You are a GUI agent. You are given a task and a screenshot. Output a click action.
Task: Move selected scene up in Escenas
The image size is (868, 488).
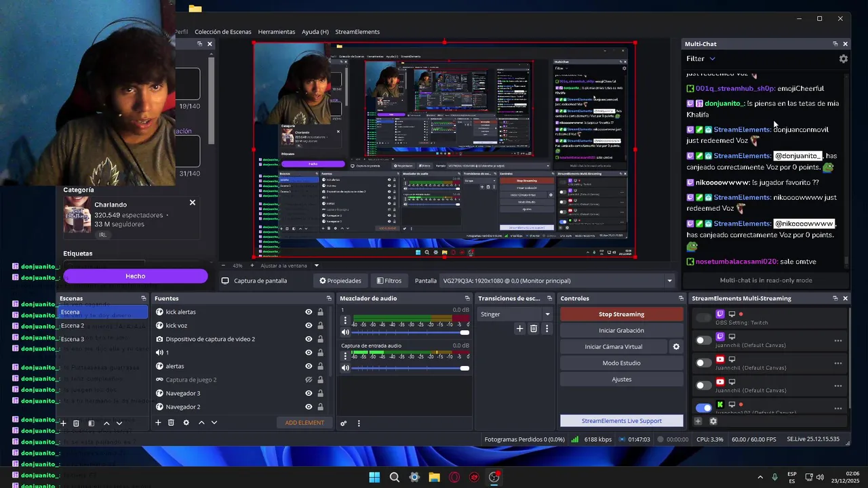coord(106,423)
